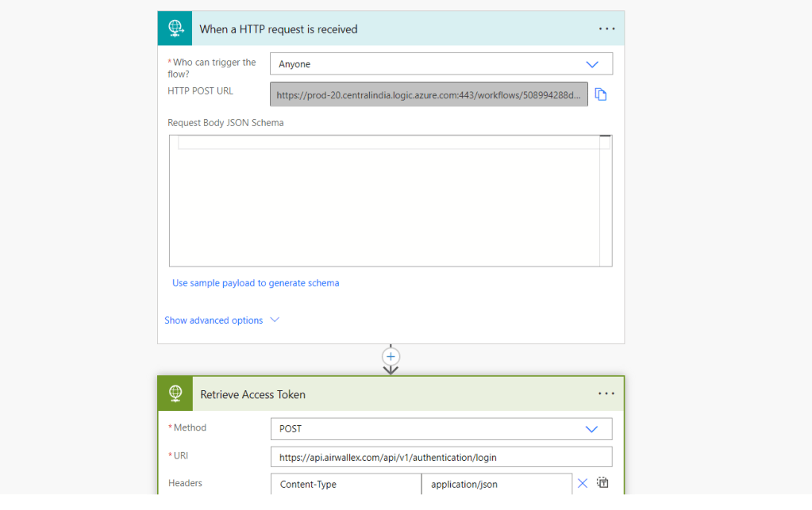The height and width of the screenshot is (510, 812).
Task: Click the HTTP request trigger globe icon
Action: point(175,29)
